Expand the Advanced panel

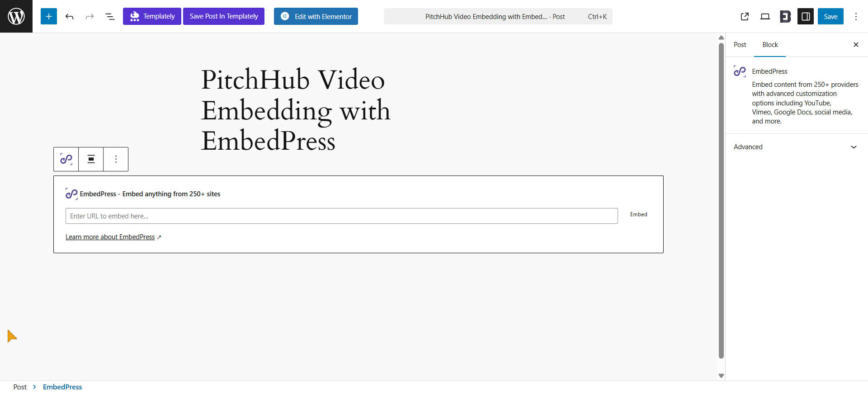point(796,147)
